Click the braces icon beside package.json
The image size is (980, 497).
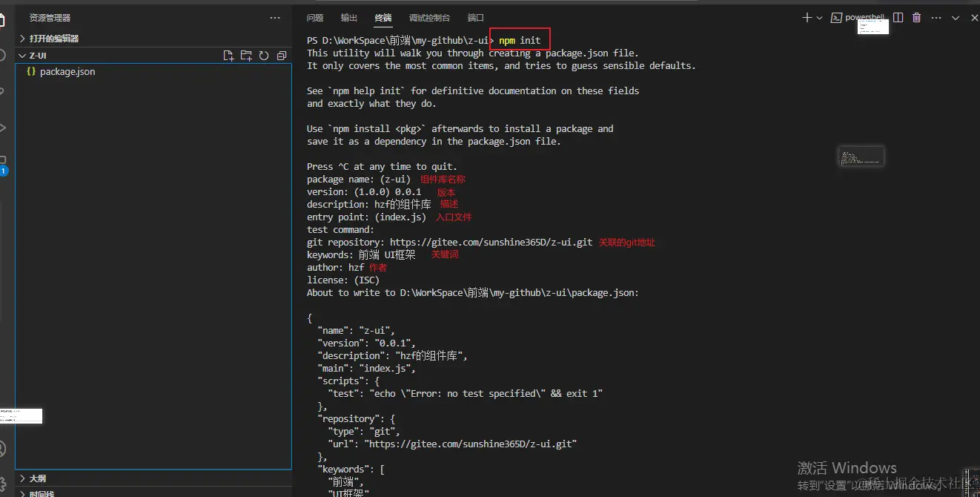tap(30, 72)
